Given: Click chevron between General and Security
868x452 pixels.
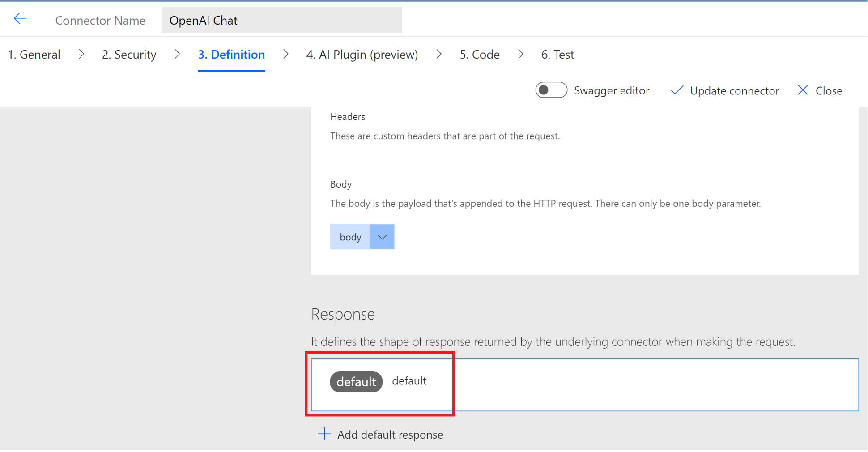Looking at the screenshot, I should (81, 55).
